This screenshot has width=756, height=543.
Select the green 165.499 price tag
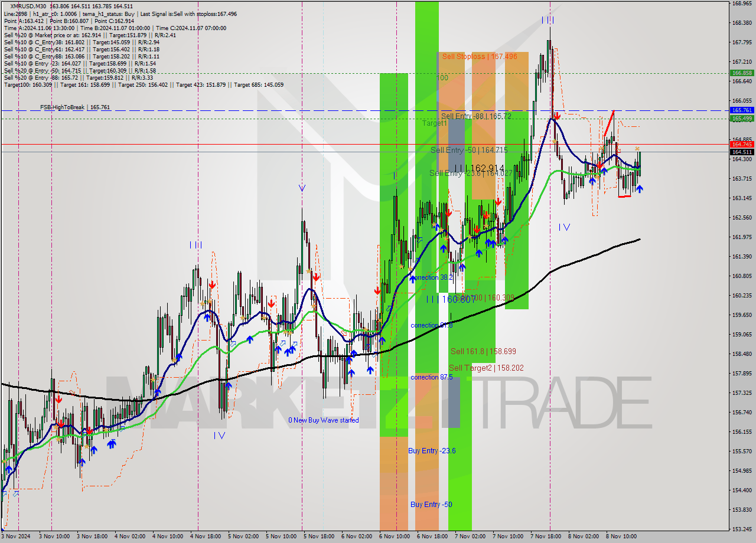pyautogui.click(x=742, y=119)
